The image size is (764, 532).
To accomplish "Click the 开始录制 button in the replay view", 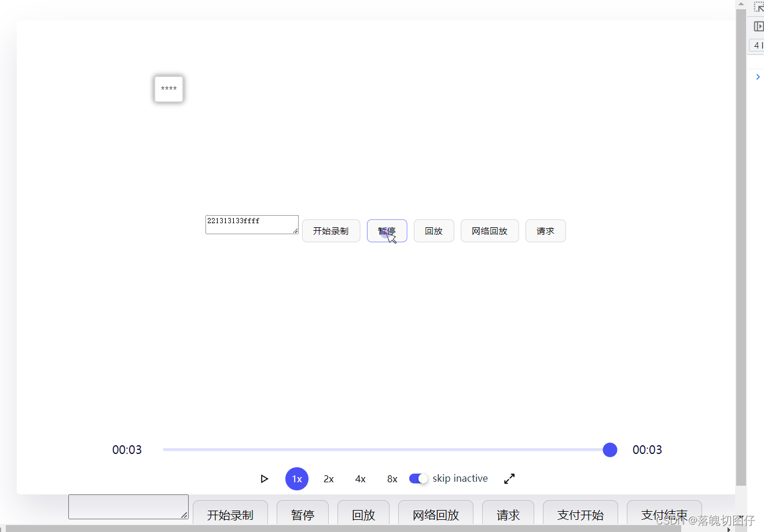I will 330,231.
